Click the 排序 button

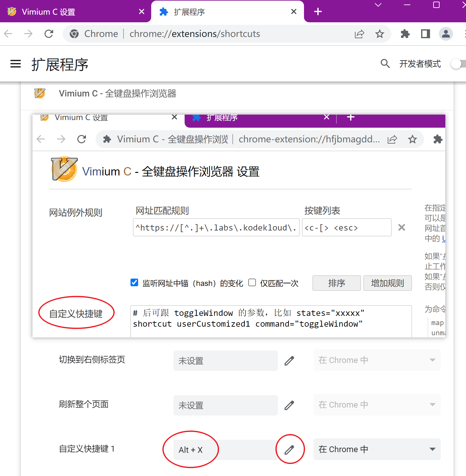click(x=336, y=283)
